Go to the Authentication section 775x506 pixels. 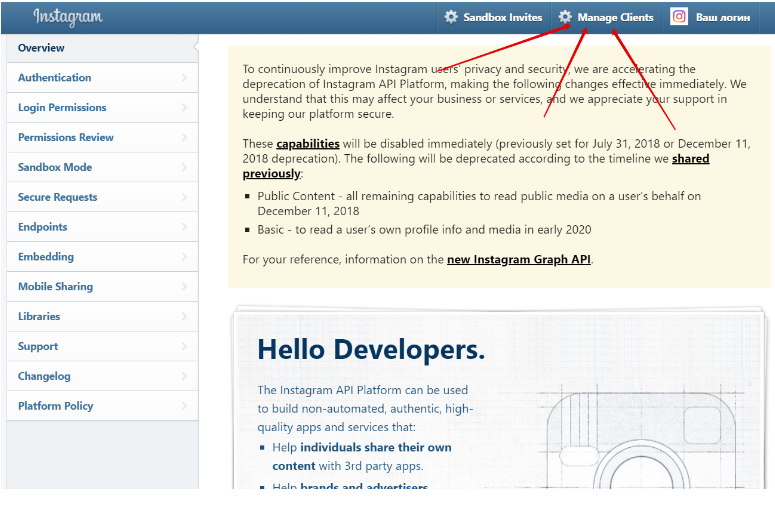pos(103,78)
